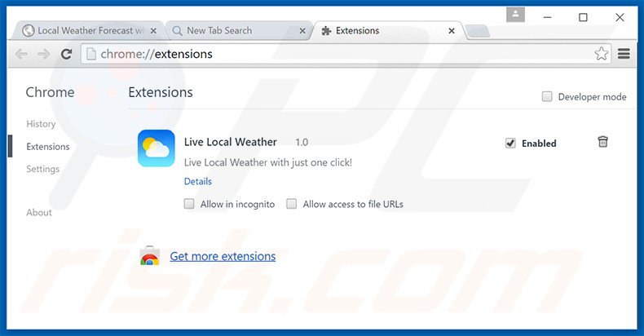Switch to Local Weather Forecast tab
Image resolution: width=644 pixels, height=336 pixels.
88,31
